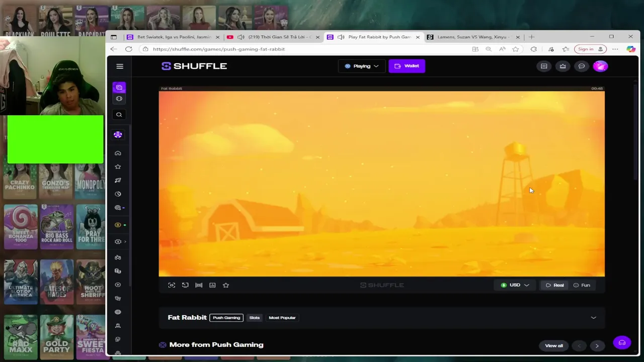Favourite the Fat Rabbit game star
Viewport: 644px width, 362px height.
pos(226,285)
